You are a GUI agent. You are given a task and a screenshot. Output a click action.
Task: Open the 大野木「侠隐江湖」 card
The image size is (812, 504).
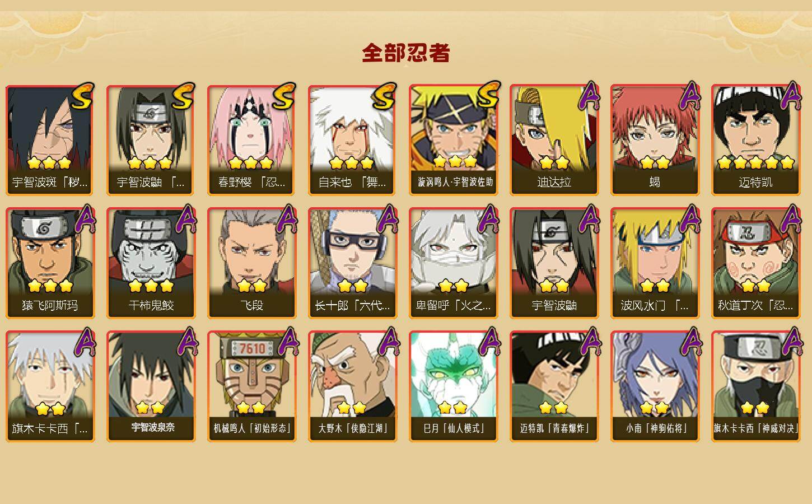coord(353,386)
